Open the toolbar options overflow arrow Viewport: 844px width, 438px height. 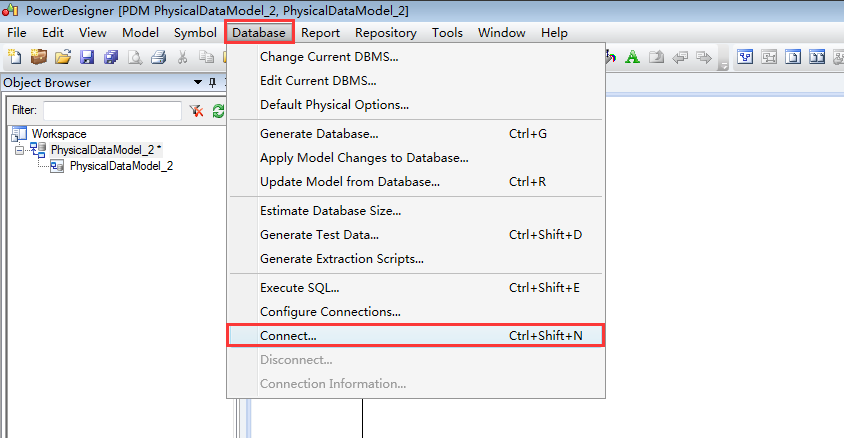pos(724,66)
